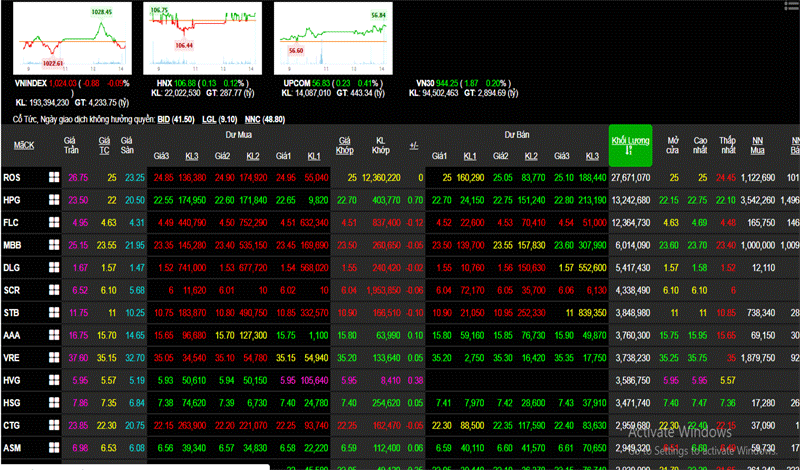Click the KL Khớp header
The image size is (800, 470).
(x=381, y=145)
